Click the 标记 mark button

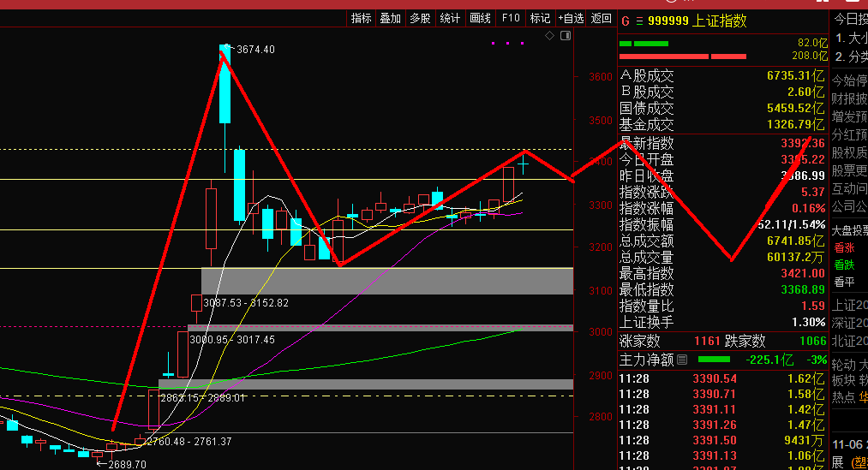pos(540,18)
